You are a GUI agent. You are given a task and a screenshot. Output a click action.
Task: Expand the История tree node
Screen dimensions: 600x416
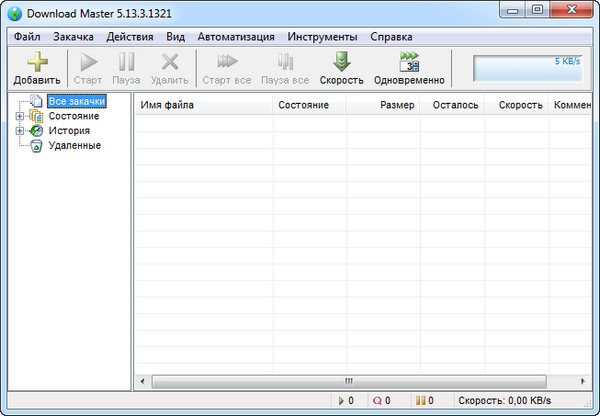[x=20, y=131]
